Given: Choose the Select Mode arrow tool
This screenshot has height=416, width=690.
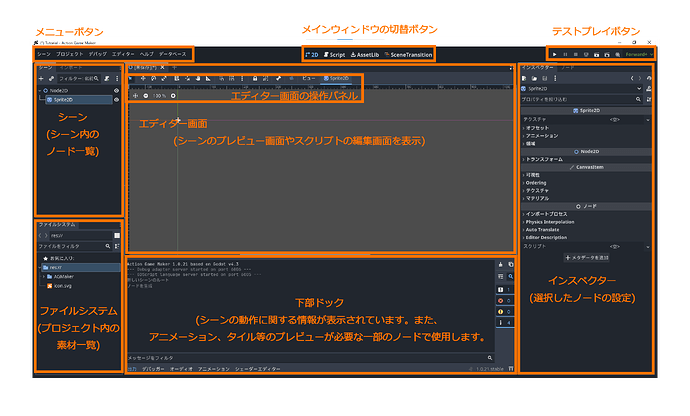Looking at the screenshot, I should tap(131, 78).
